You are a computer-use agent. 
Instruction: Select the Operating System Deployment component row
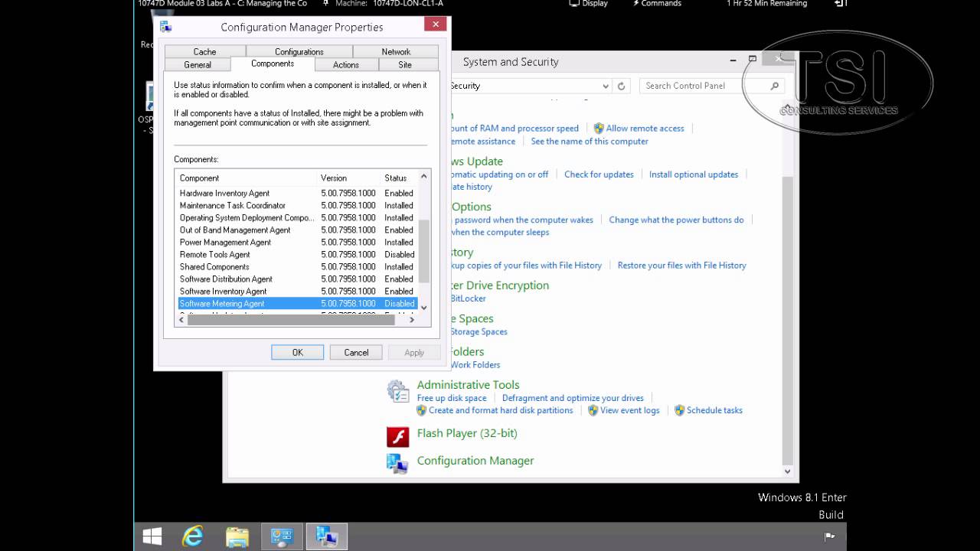(x=297, y=217)
